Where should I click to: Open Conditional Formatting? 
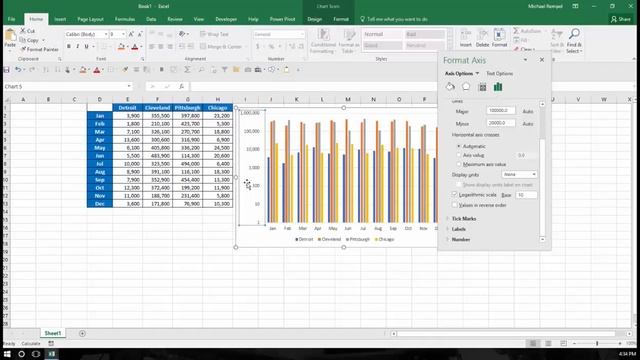pos(323,41)
